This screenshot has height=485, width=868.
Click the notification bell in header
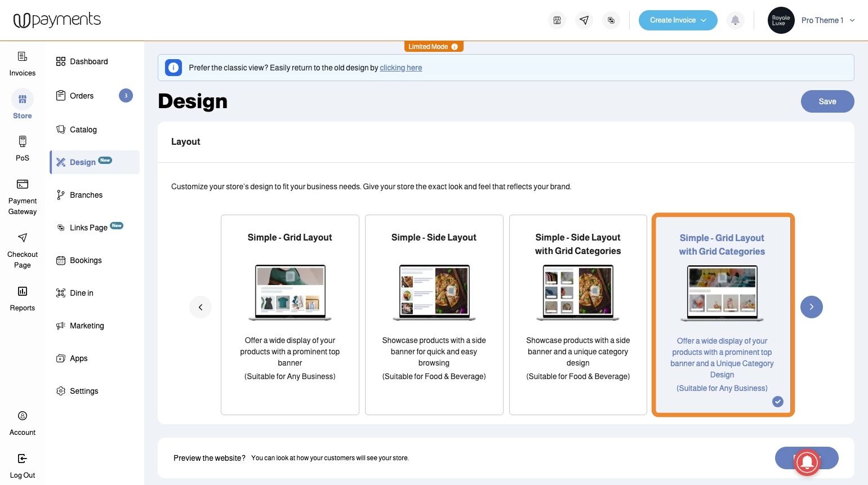tap(735, 20)
